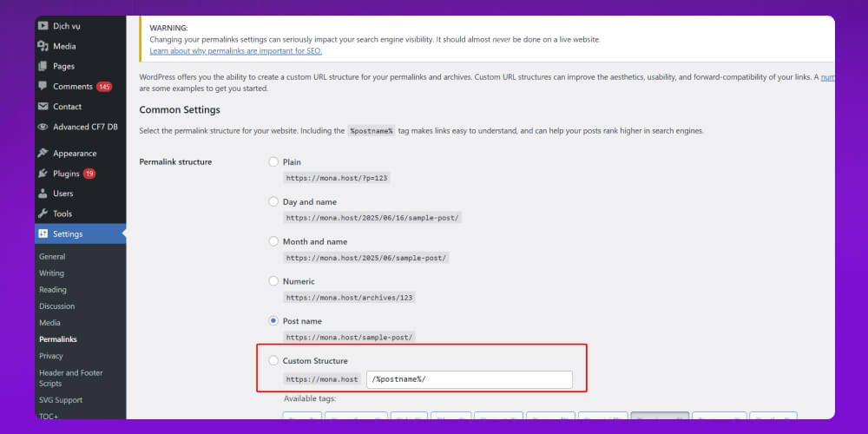868x434 pixels.
Task: Go to Privacy settings submenu
Action: click(51, 356)
